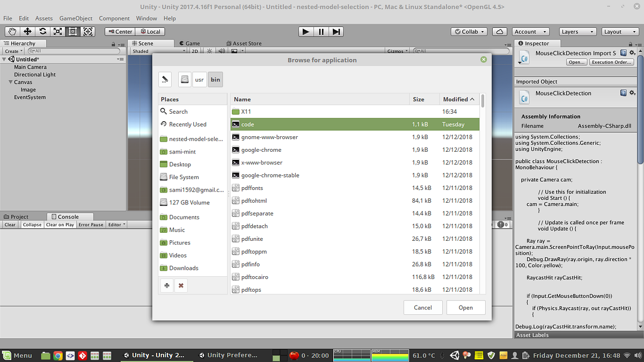The width and height of the screenshot is (644, 362).
Task: Enable Error Pause in the Console
Action: [x=90, y=225]
